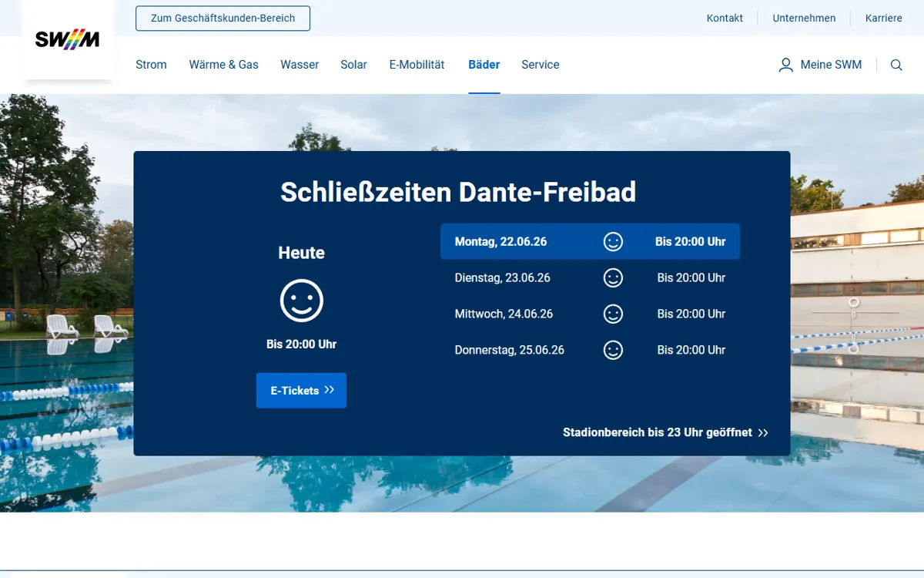Select Donnerstag, 25.06.26 date
The height and width of the screenshot is (578, 924).
point(509,350)
